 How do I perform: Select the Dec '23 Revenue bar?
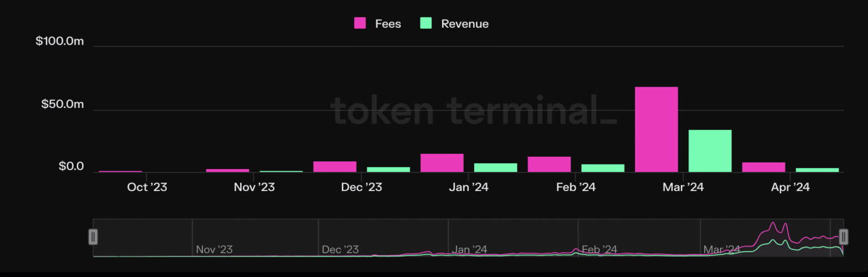388,169
